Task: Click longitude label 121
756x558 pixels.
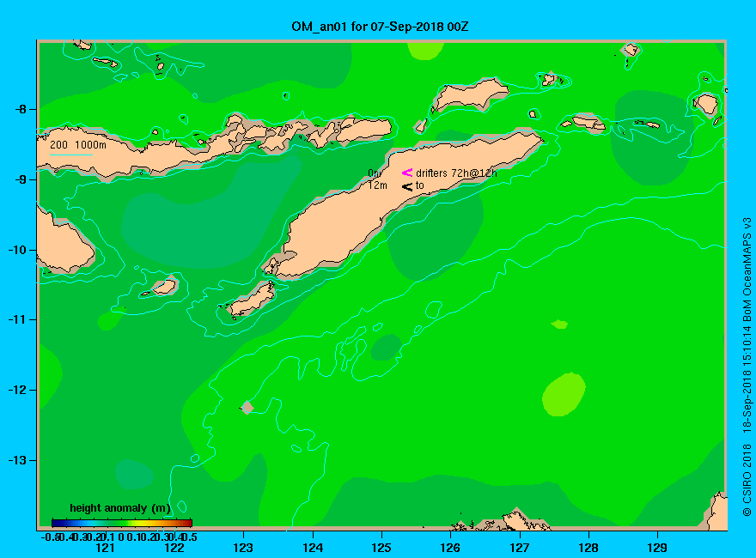Action: 105,548
